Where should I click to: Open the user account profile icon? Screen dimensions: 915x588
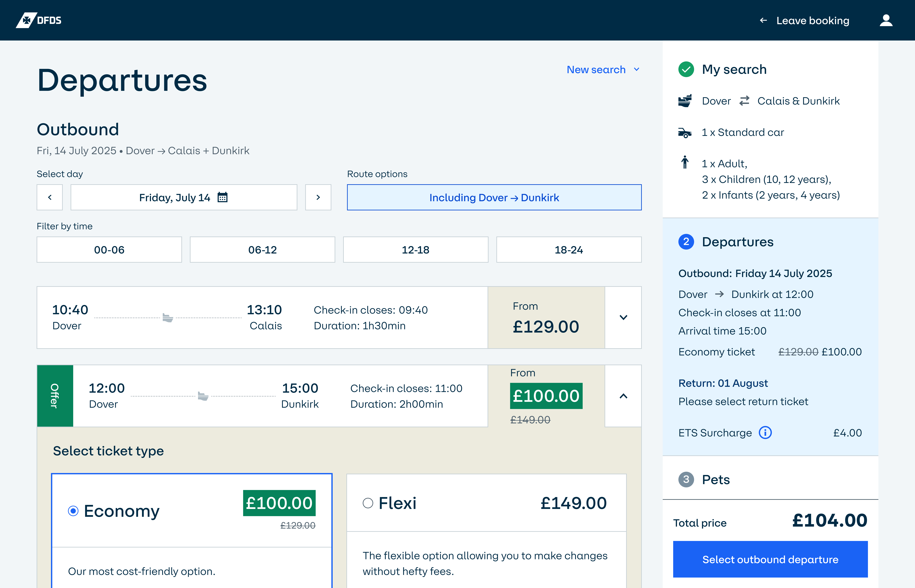886,20
